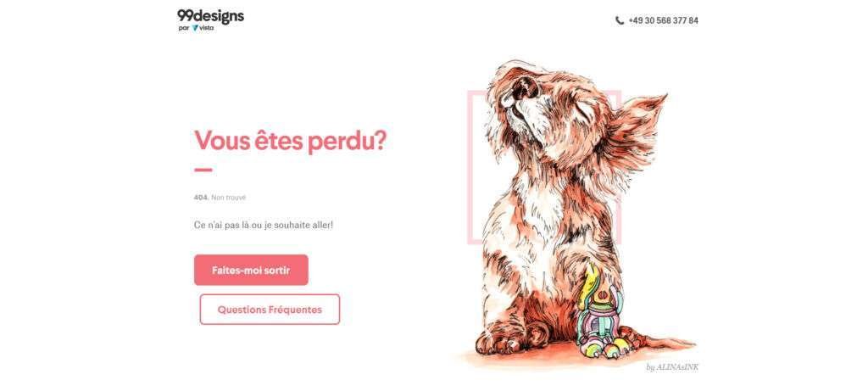The height and width of the screenshot is (391, 868).
Task: Click the phone handset icon
Action: point(620,20)
